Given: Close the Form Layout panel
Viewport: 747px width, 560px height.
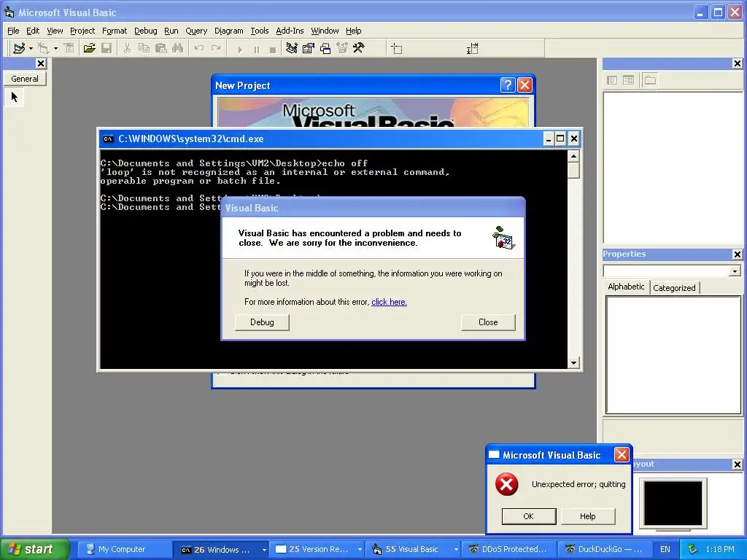Looking at the screenshot, I should 737,464.
